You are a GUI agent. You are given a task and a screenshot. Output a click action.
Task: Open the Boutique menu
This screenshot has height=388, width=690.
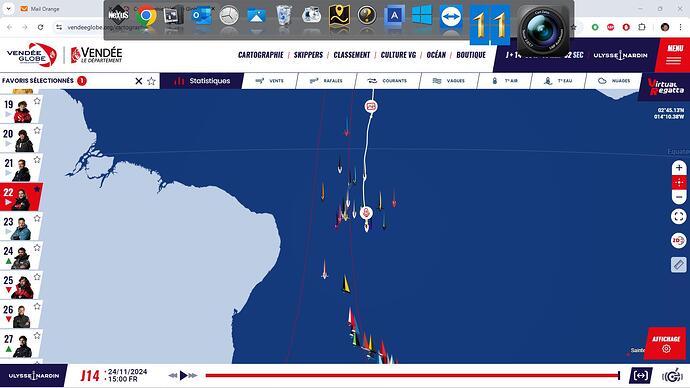click(471, 55)
